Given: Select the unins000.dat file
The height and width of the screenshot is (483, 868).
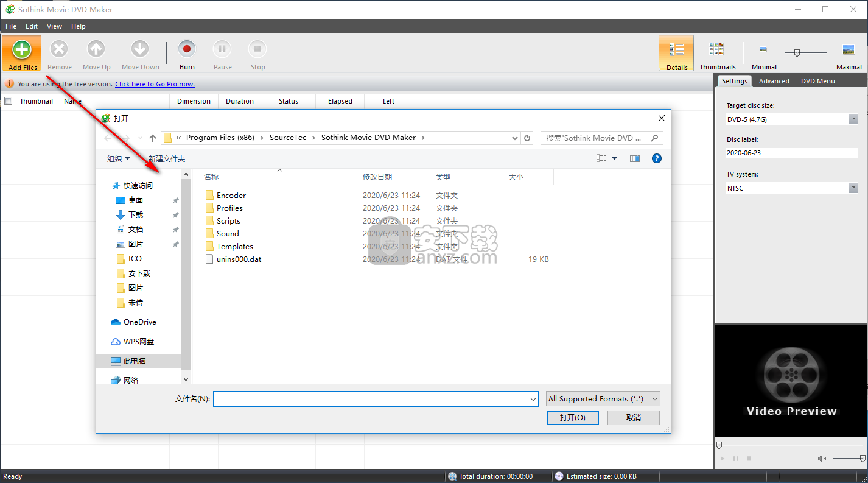Looking at the screenshot, I should pos(239,259).
